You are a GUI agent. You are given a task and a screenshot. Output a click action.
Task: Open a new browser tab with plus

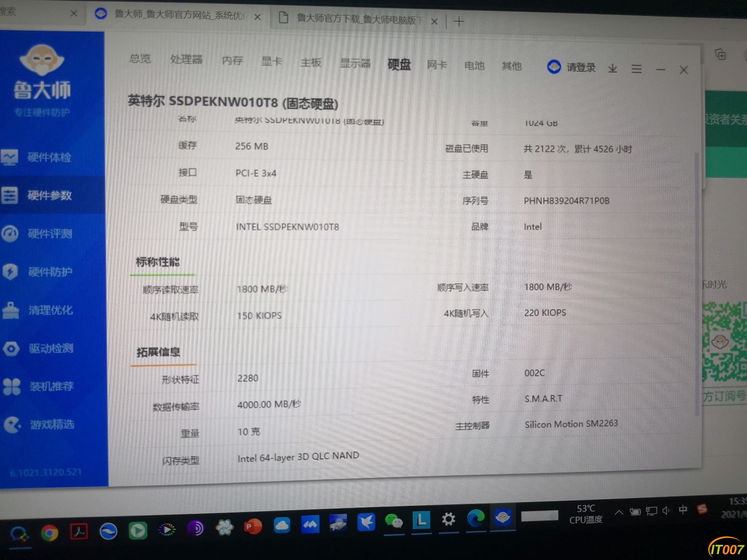coord(459,22)
